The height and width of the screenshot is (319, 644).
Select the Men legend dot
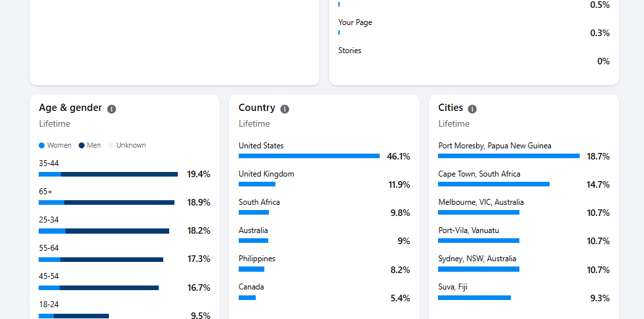point(82,145)
